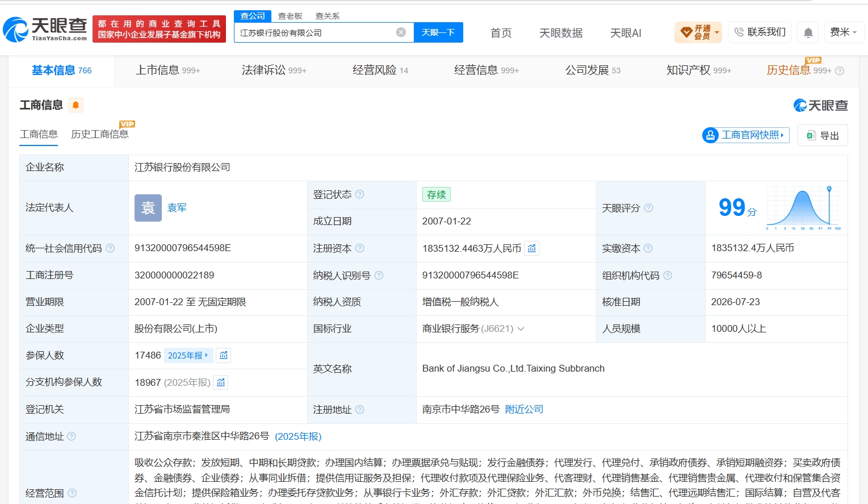Screen dimensions: 868x504
Task: Click the red 国家中小企业发展子基金 banner
Action: (x=159, y=29)
